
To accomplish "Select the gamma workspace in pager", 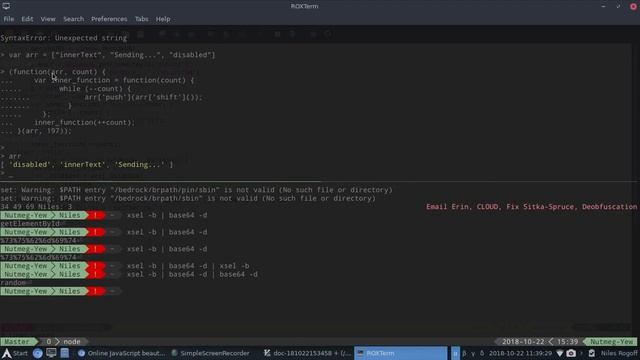I will pos(473,353).
